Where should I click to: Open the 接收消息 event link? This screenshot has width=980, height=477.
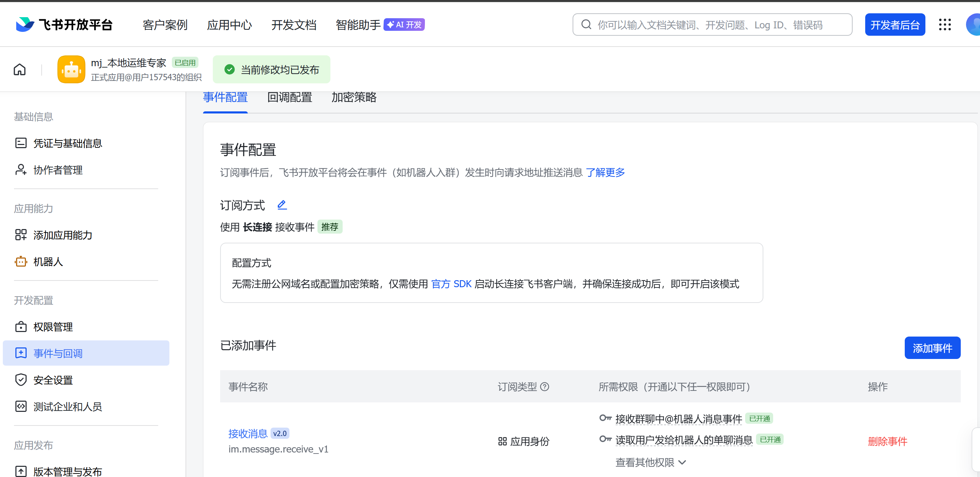click(x=248, y=434)
